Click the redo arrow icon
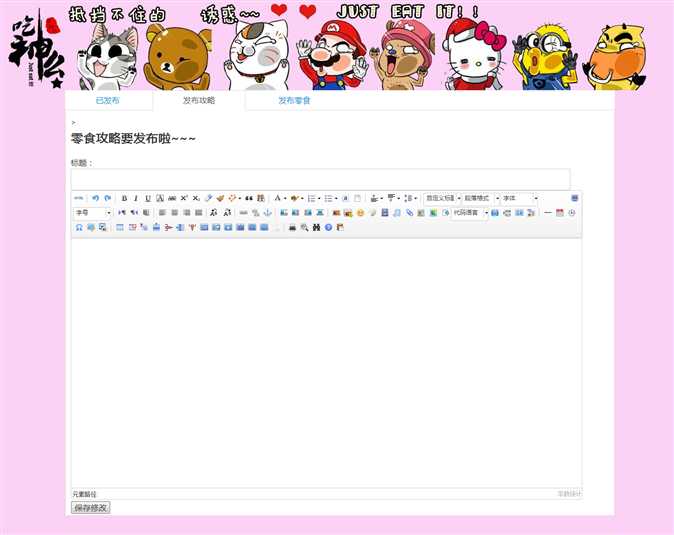 click(x=107, y=198)
